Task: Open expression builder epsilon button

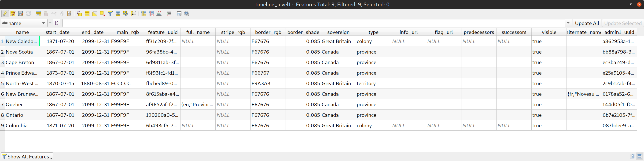Action: click(56, 23)
